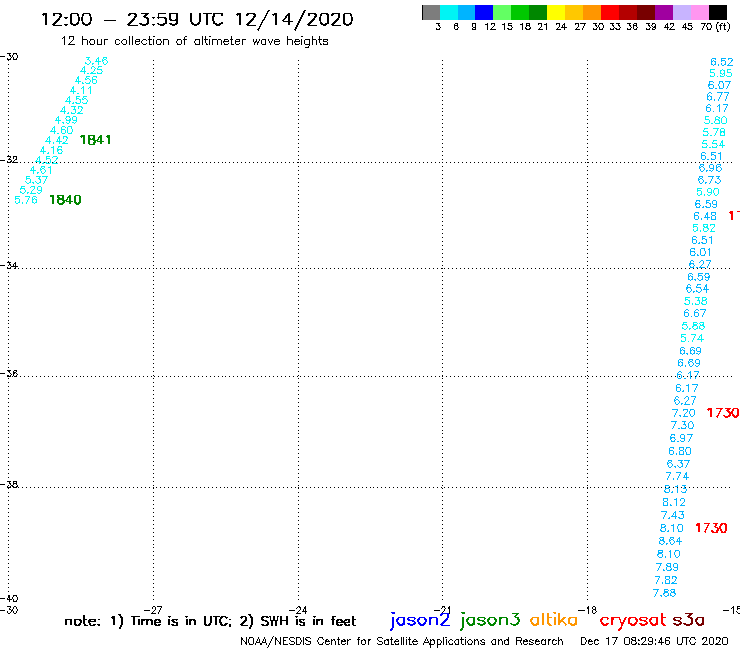The height and width of the screenshot is (650, 740).
Task: Select the 6.48 wave height value
Action: tap(705, 216)
